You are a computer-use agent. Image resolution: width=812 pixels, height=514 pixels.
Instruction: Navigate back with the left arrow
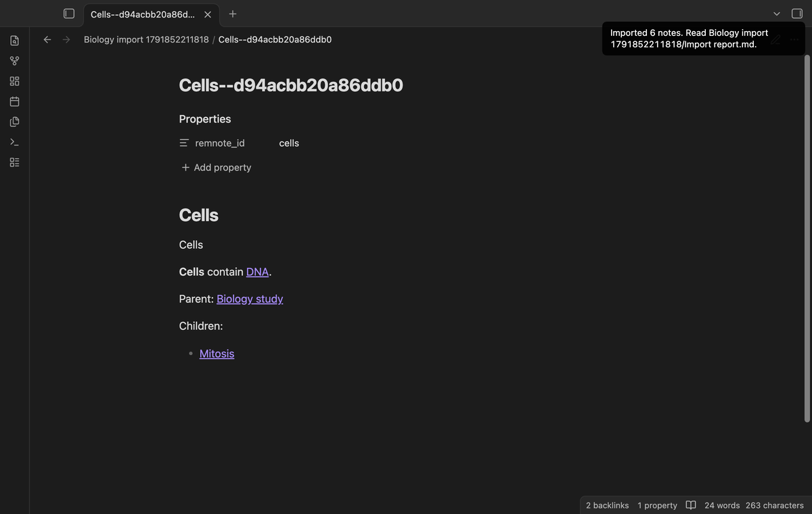pyautogui.click(x=47, y=39)
